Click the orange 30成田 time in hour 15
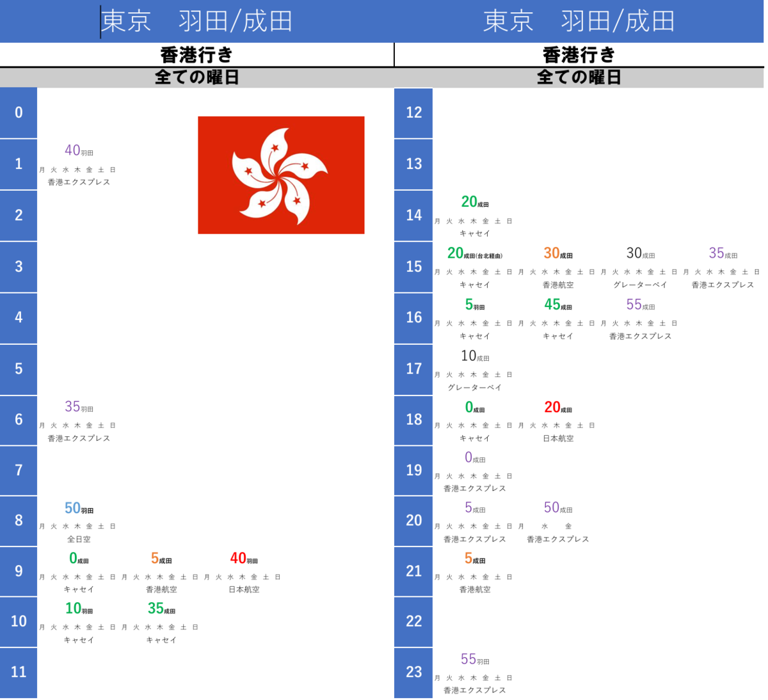 (558, 253)
